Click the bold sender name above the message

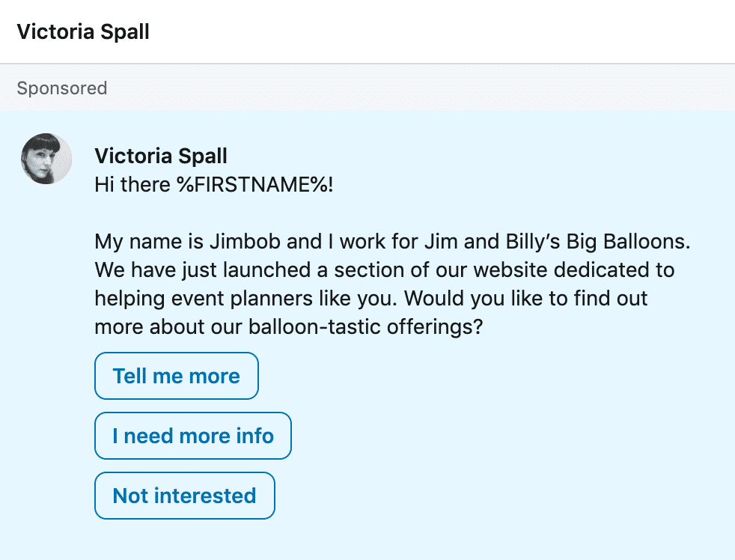(x=161, y=156)
